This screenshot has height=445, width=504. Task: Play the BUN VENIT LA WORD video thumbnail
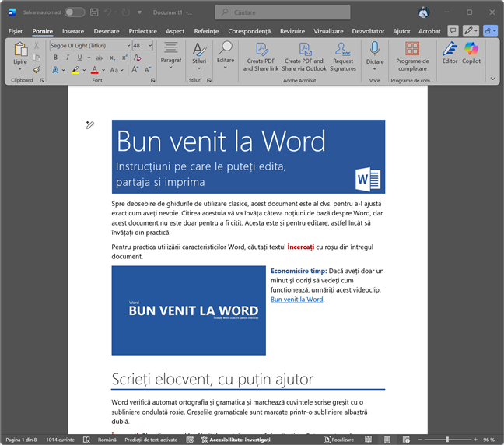pyautogui.click(x=189, y=310)
